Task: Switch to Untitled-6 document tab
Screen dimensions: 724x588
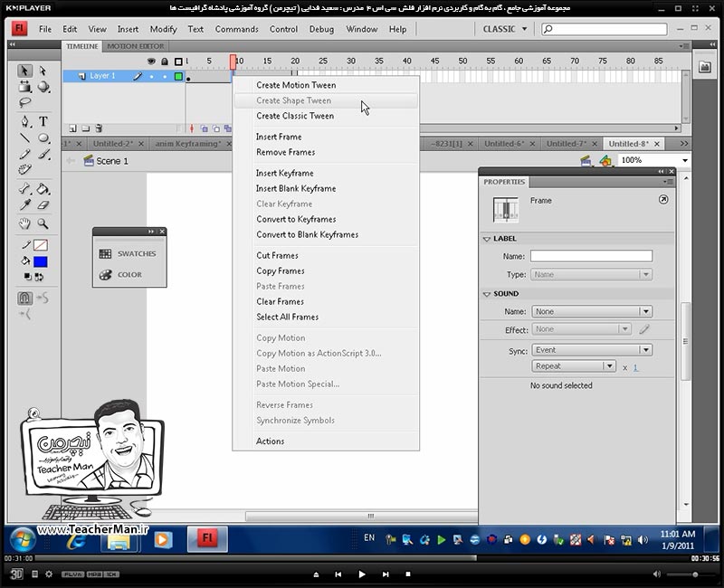Action: coord(504,144)
